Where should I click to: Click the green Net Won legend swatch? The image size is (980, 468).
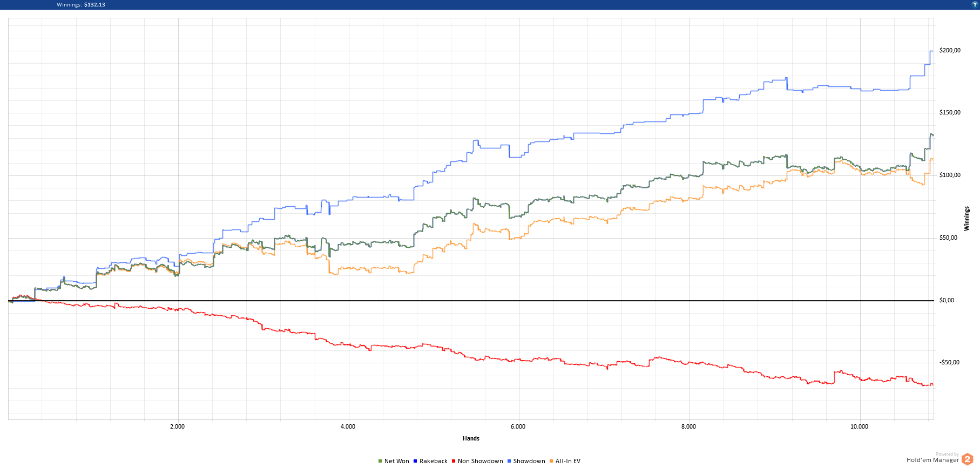pos(380,461)
